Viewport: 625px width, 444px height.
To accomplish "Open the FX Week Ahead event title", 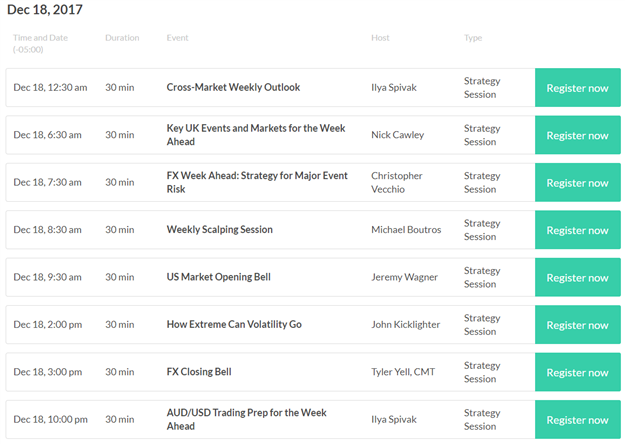I will pyautogui.click(x=257, y=182).
